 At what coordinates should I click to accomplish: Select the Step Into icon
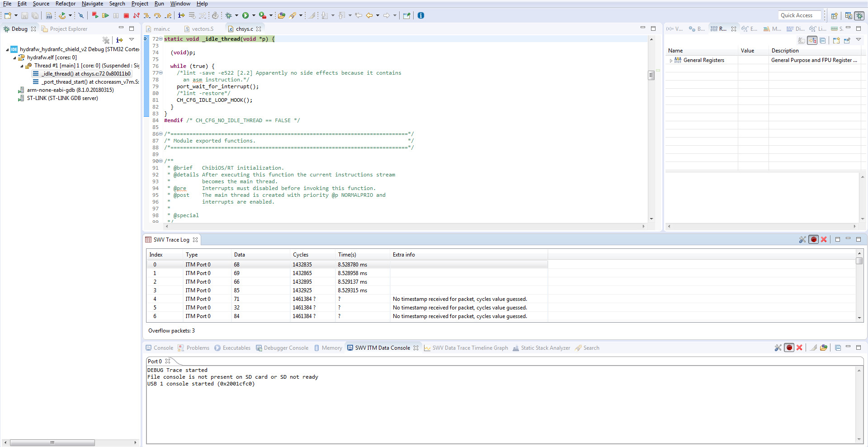pyautogui.click(x=147, y=15)
